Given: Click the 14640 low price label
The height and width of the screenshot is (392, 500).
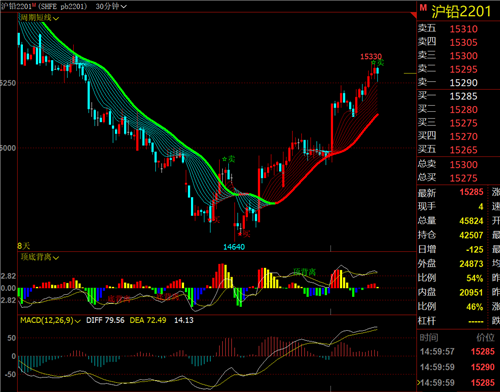Looking at the screenshot, I should coord(234,247).
